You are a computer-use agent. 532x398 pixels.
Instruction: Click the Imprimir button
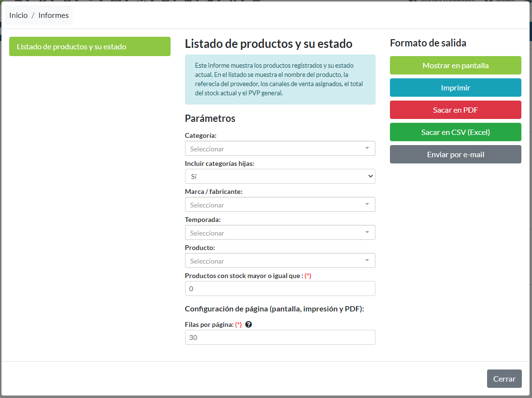455,88
